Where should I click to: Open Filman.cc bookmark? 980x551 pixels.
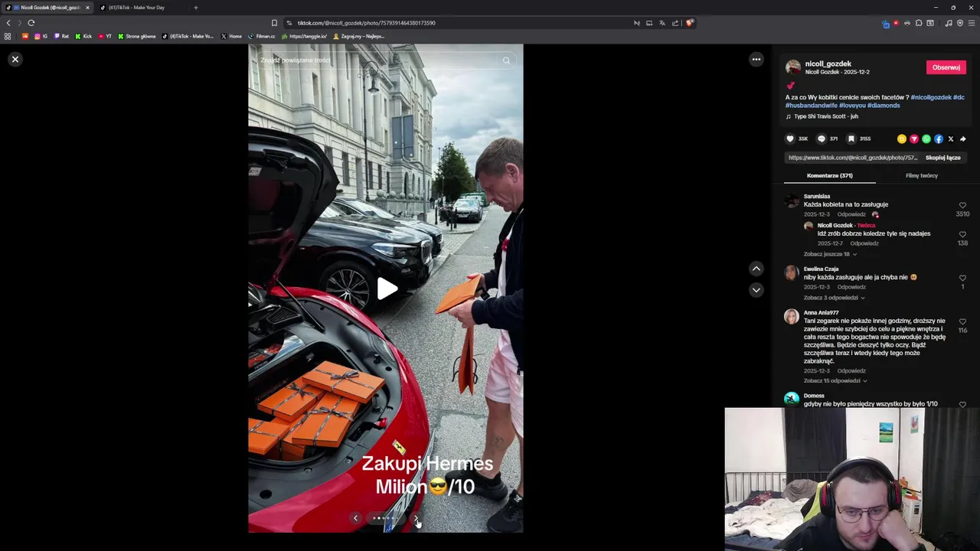point(261,36)
